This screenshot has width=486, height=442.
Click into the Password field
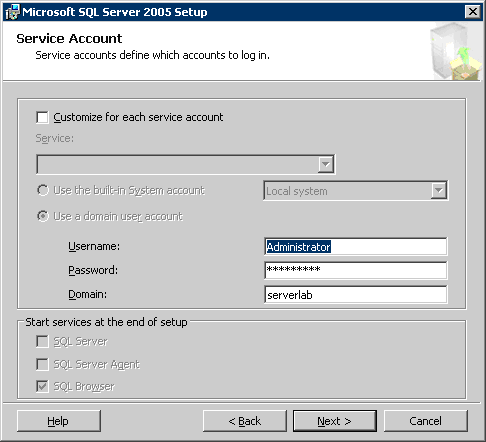point(356,270)
